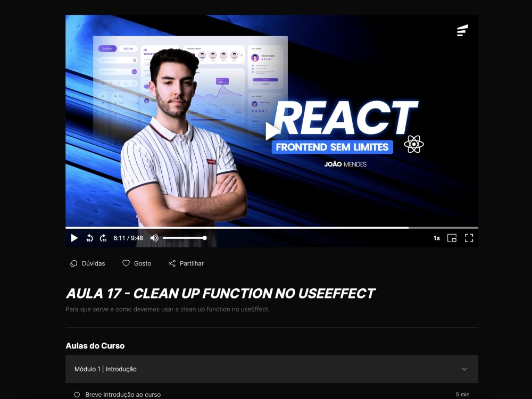Skip forward 10 seconds in the video
This screenshot has width=532, height=399.
click(103, 238)
